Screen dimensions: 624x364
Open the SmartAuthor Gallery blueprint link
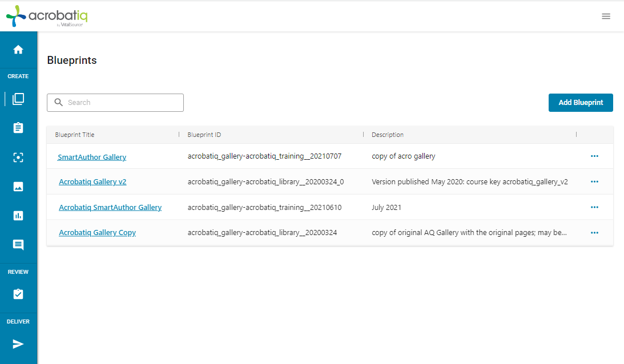pyautogui.click(x=92, y=157)
